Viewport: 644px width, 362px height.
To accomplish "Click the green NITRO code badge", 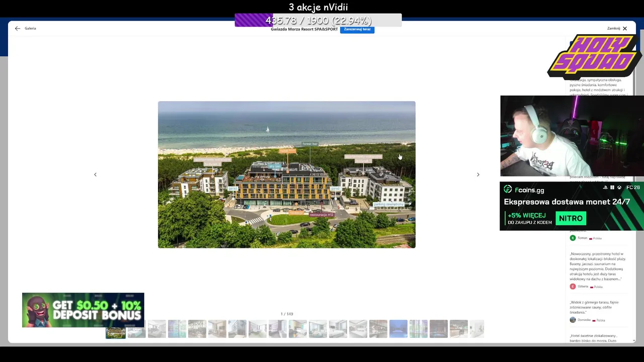I will point(571,218).
